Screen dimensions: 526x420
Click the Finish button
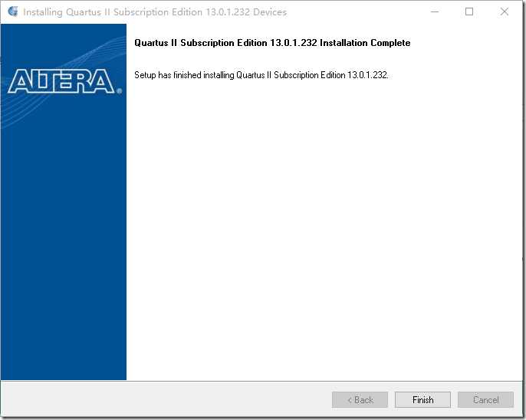(x=422, y=399)
